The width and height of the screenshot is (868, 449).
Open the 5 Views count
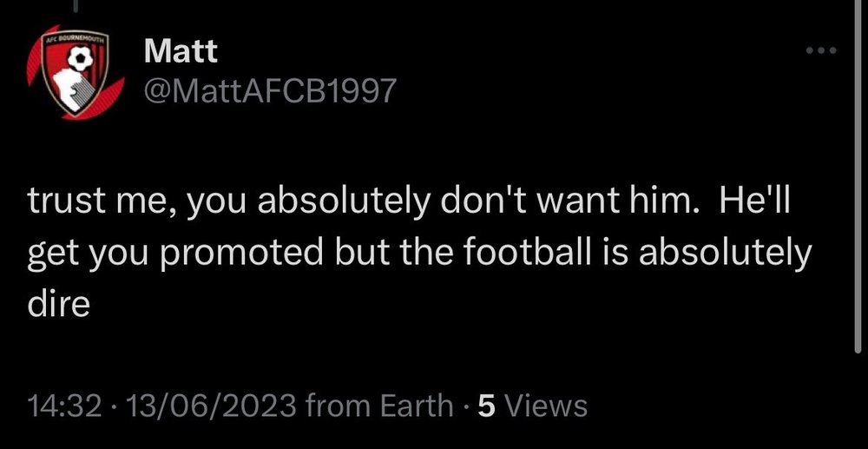532,406
